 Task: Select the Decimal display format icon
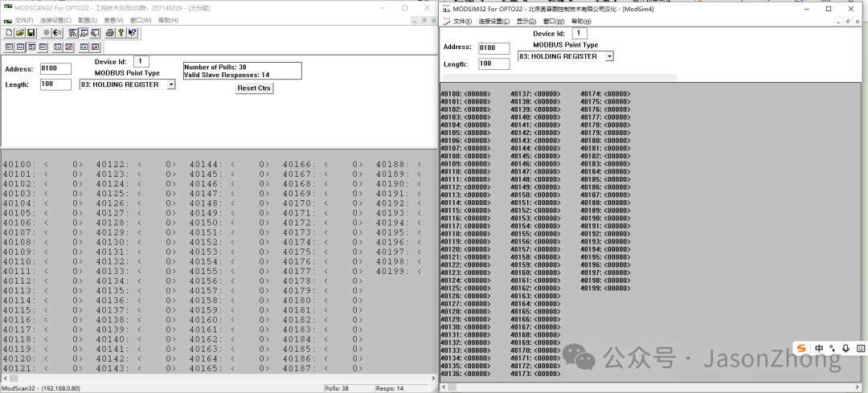(31, 47)
